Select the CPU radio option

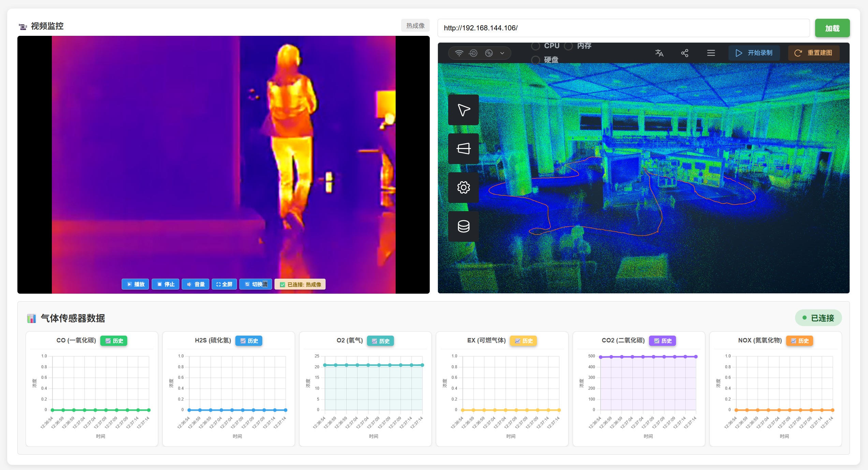click(x=535, y=46)
